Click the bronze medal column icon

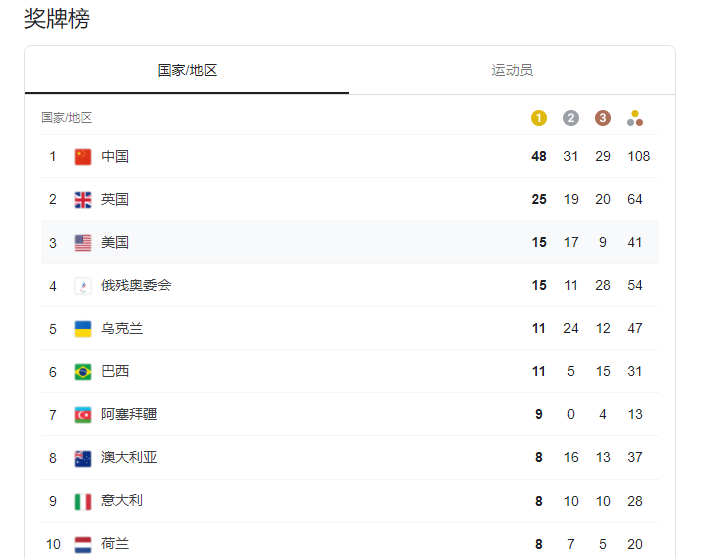point(603,118)
